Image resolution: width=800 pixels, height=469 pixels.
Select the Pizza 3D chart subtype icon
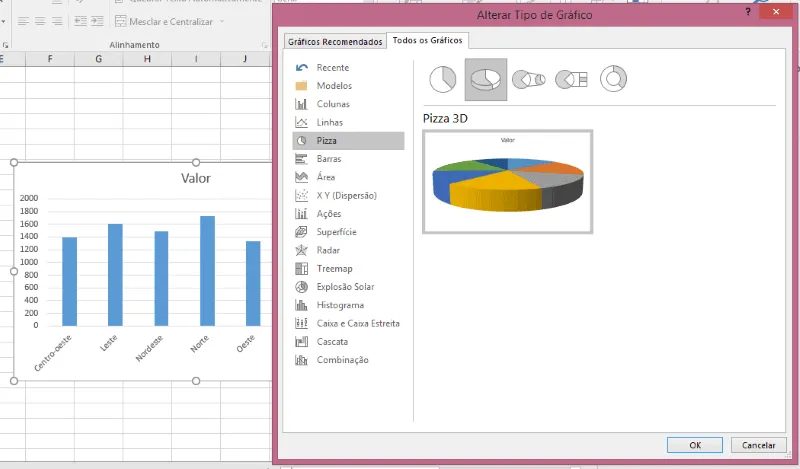486,79
